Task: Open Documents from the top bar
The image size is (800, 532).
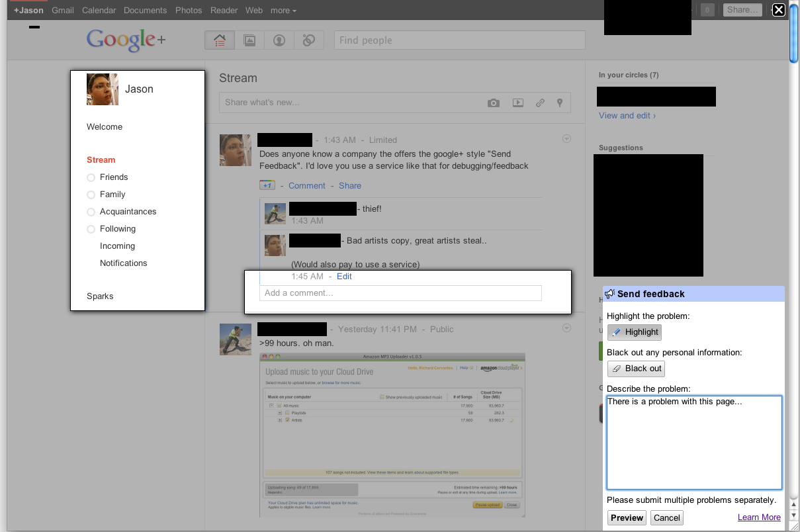Action: coord(146,11)
